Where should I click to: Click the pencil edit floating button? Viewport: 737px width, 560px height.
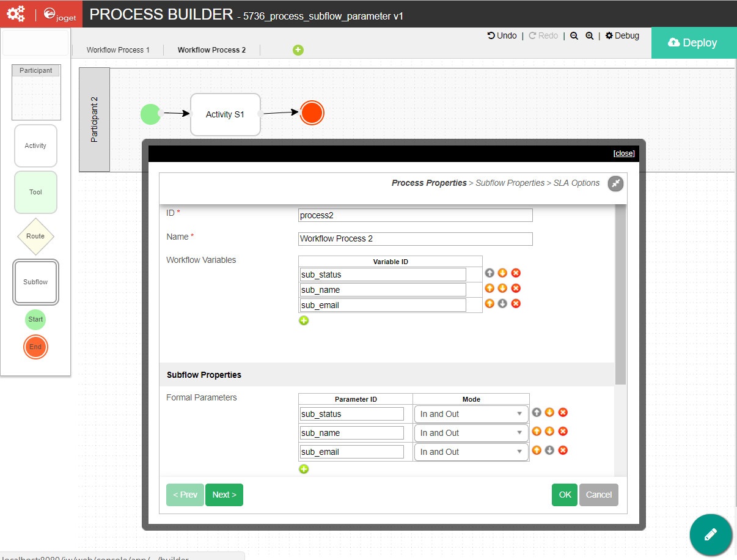(x=710, y=534)
